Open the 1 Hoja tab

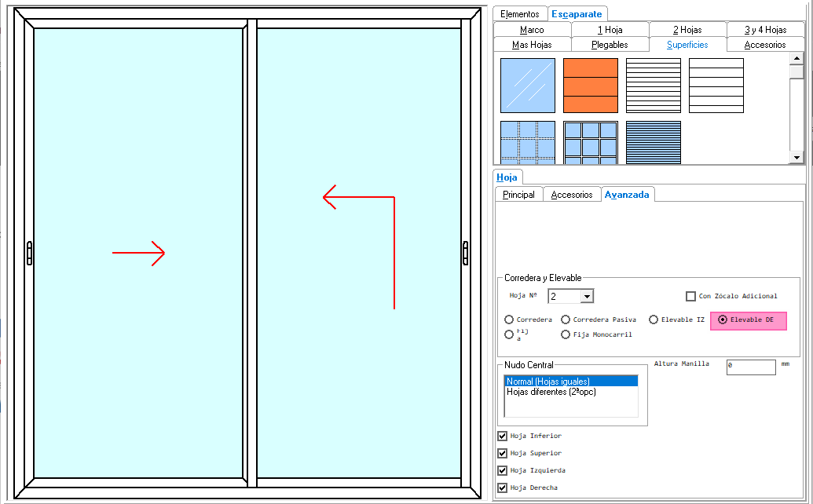[610, 30]
